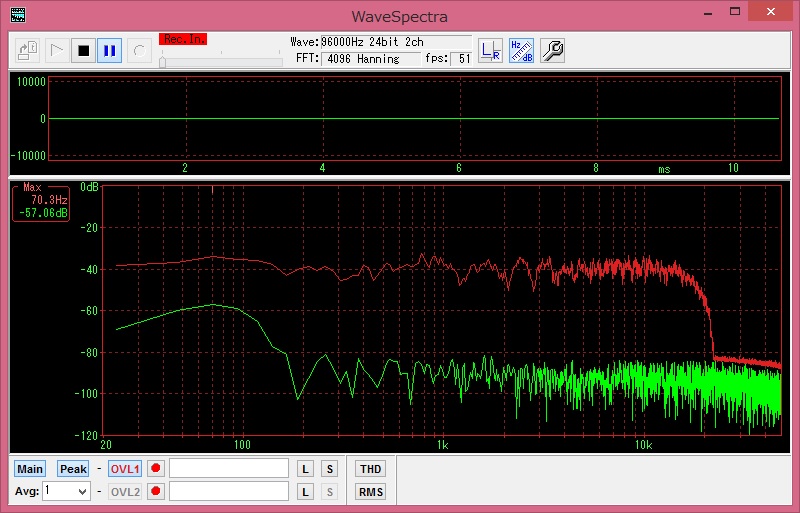Image resolution: width=800 pixels, height=513 pixels.
Task: Click the playback position slider thumb
Action: tap(162, 62)
